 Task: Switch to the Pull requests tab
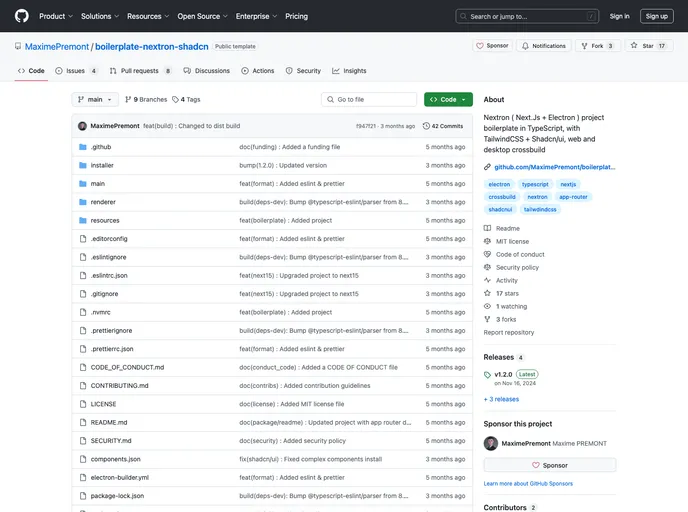(140, 71)
